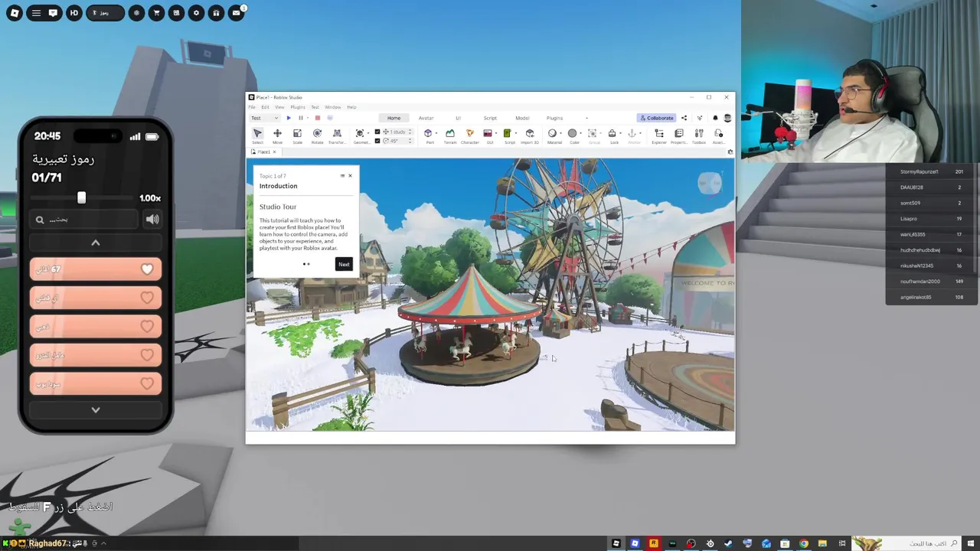Favorite the fifth emote row heart
This screenshot has width=980, height=551.
(x=147, y=383)
